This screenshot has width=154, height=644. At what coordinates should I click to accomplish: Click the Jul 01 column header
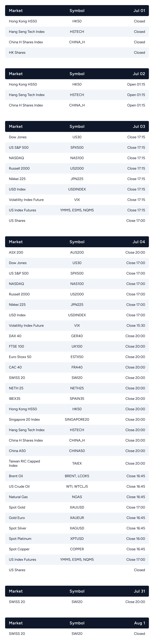[139, 10]
